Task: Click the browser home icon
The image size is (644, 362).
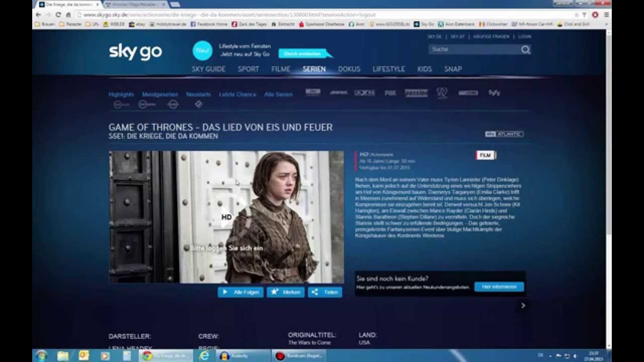Action: tap(68, 15)
